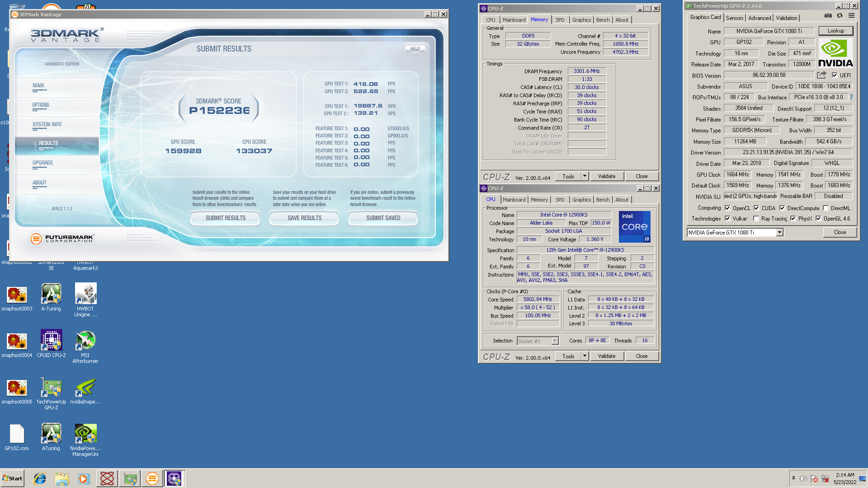This screenshot has height=488, width=868.
Task: Open CPUID CPU-Z desktop shortcut
Action: click(51, 344)
